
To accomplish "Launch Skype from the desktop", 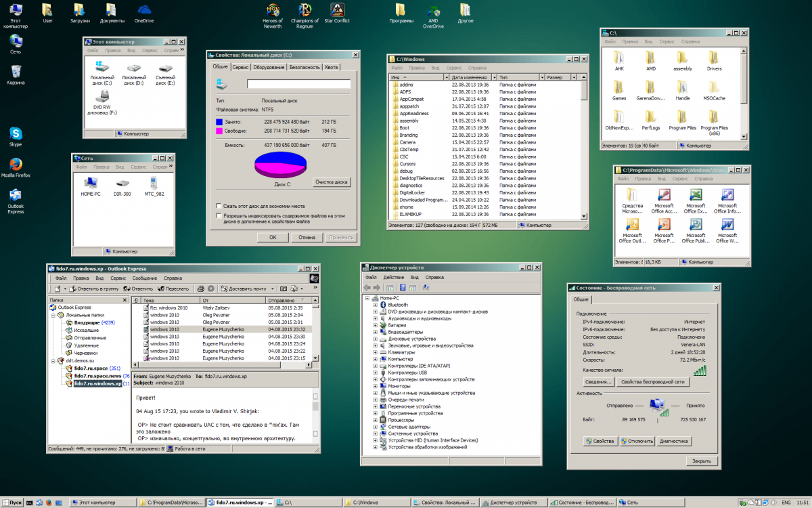I will [15, 137].
